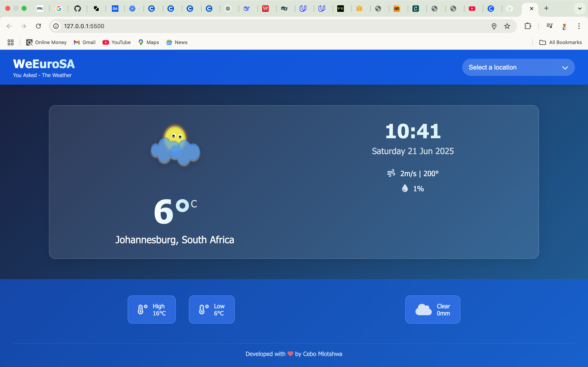Open the Google Maps bookmark
The height and width of the screenshot is (367, 588).
point(148,42)
